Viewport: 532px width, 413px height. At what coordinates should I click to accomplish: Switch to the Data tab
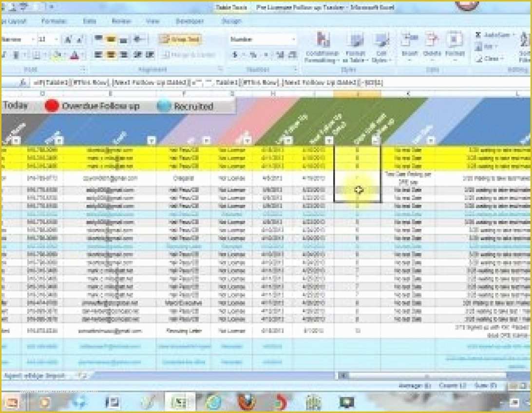90,21
